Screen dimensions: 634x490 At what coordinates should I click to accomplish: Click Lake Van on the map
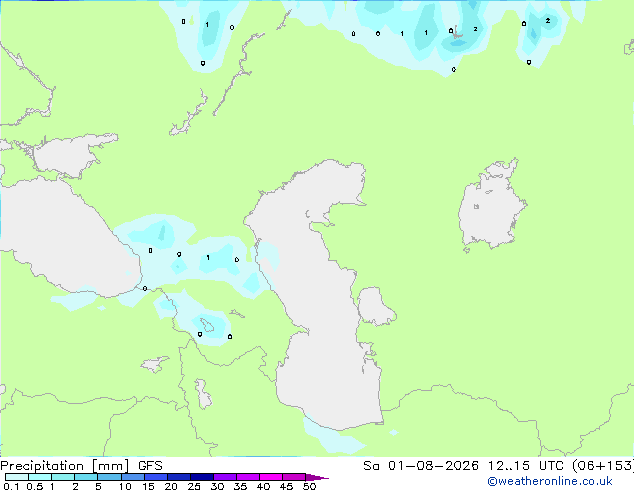click(155, 364)
